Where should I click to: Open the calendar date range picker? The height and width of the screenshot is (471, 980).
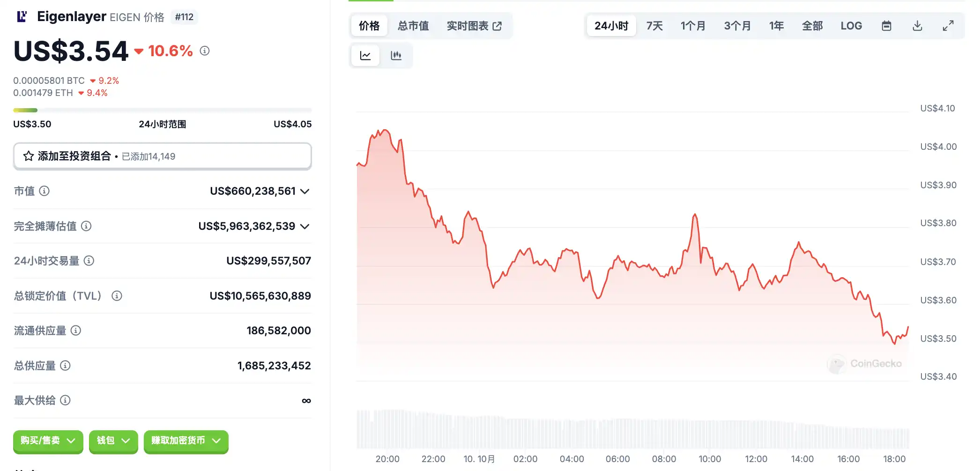click(886, 26)
